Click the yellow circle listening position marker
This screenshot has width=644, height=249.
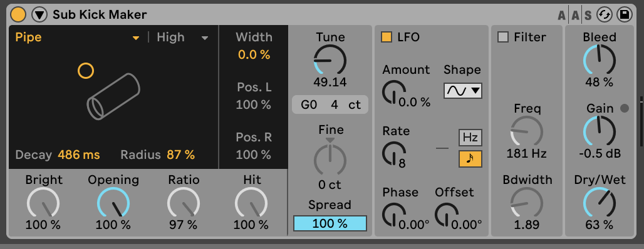(x=86, y=71)
